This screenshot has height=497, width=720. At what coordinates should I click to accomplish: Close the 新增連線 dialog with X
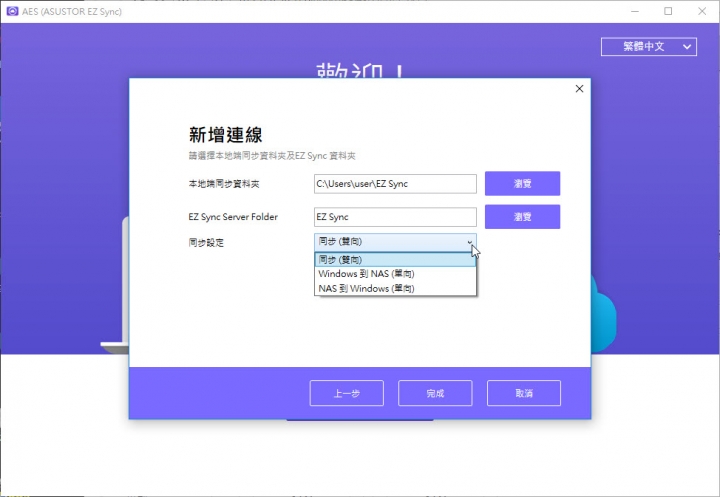[579, 89]
